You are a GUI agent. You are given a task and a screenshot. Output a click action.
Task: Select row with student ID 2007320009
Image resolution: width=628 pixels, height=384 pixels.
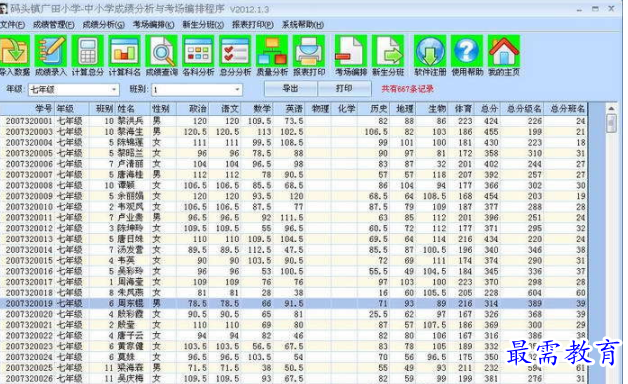point(294,196)
